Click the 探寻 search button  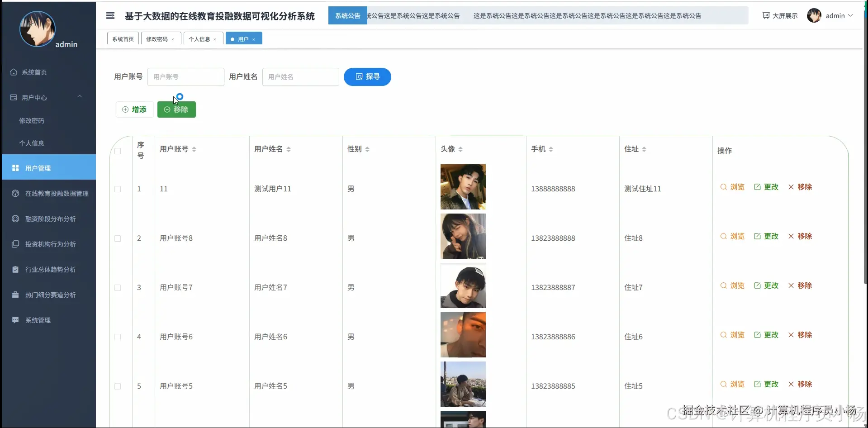367,76
